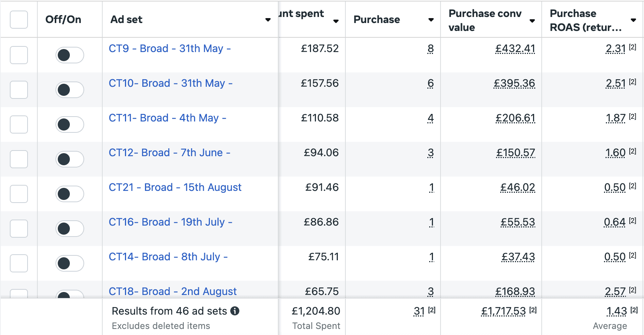Open the Amount spent column dropdown arrow
Viewport: 644px width, 335px height.
click(x=336, y=21)
